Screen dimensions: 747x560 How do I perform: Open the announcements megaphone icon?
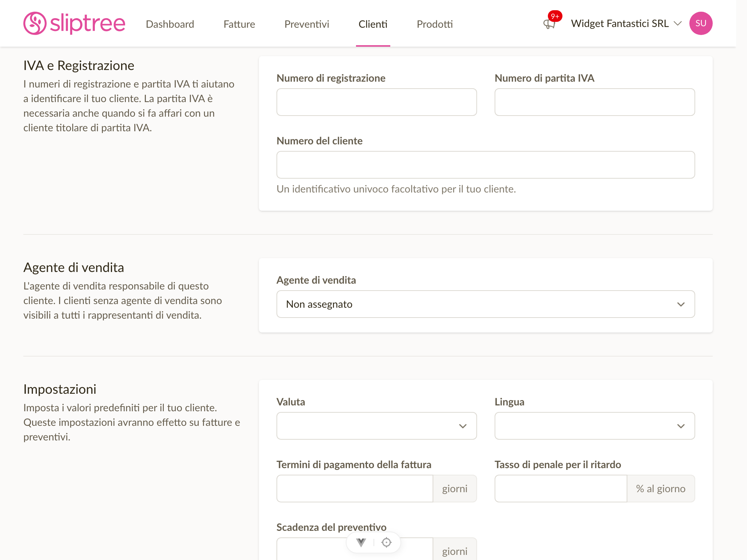point(549,24)
